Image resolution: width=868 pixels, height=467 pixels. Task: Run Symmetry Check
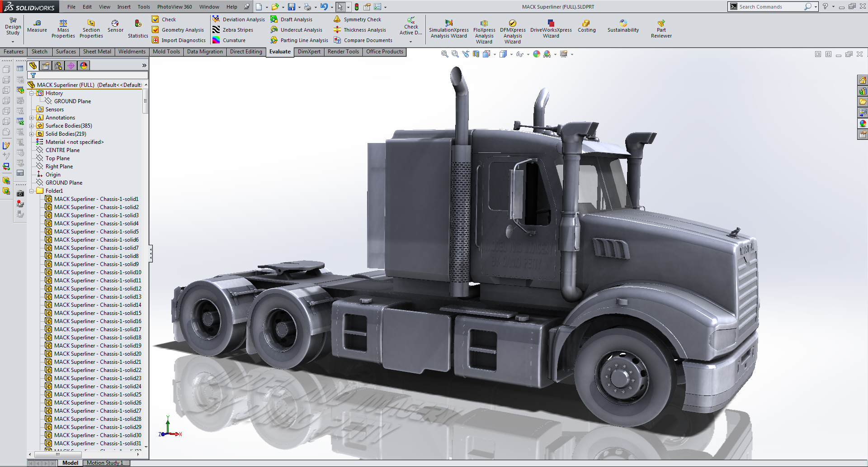coord(357,19)
